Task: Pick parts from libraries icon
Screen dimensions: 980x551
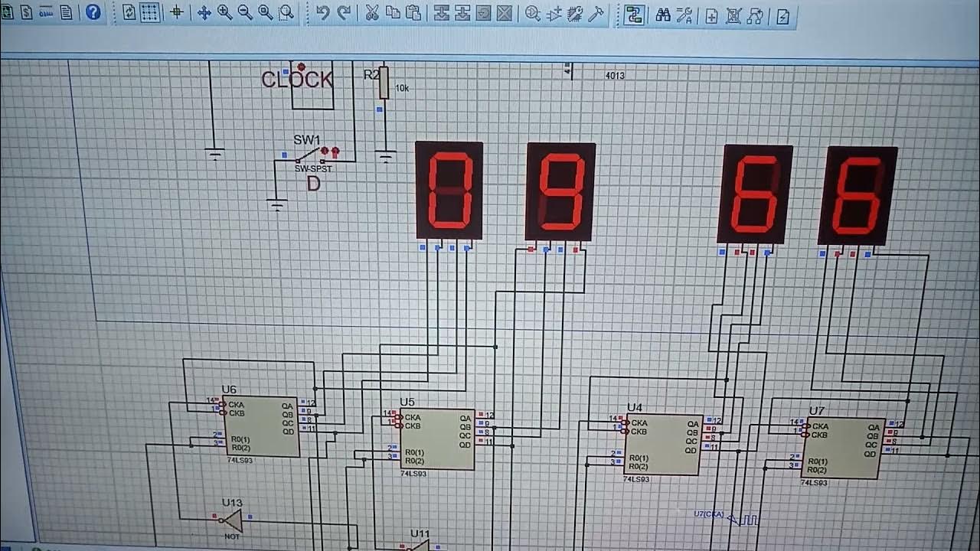Action: click(x=533, y=14)
